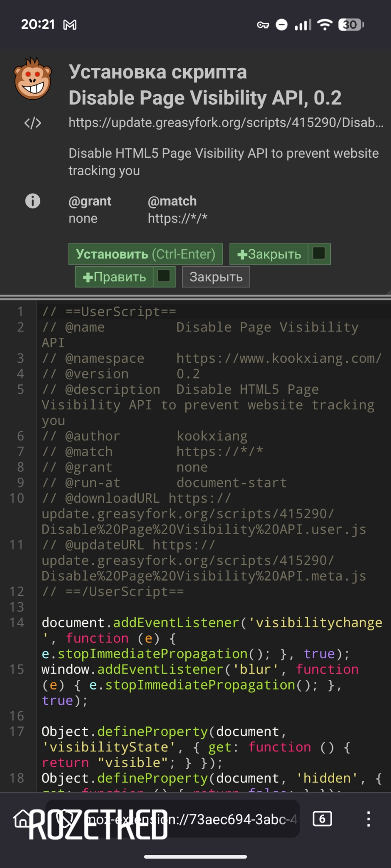Toggle the checkbox beside the +Закрыть button
The image size is (391, 868).
click(x=319, y=253)
